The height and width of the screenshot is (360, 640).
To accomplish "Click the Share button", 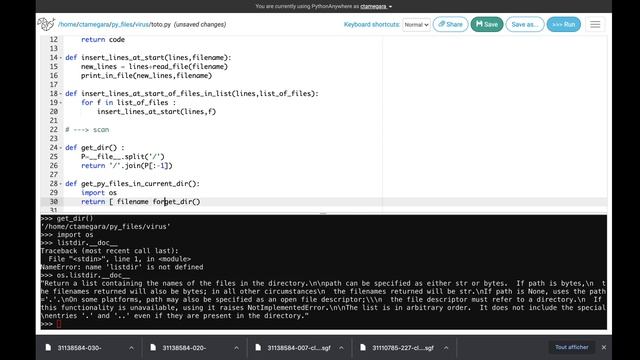I will (450, 24).
